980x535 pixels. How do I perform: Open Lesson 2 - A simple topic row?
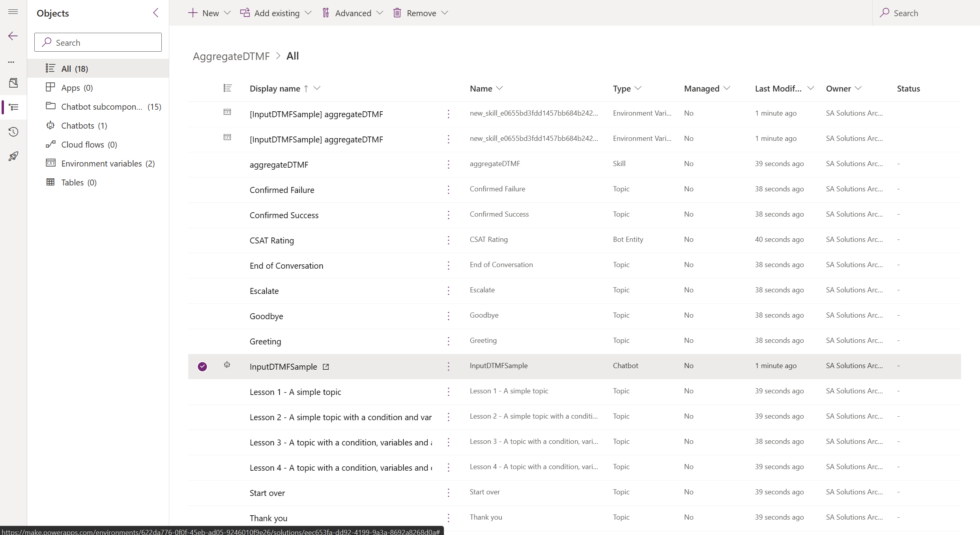point(340,417)
